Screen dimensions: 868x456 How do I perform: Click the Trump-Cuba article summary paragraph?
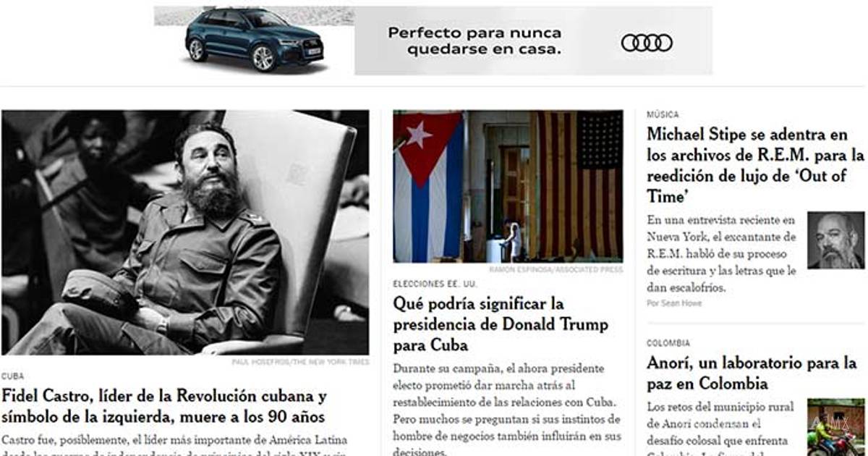click(507, 408)
